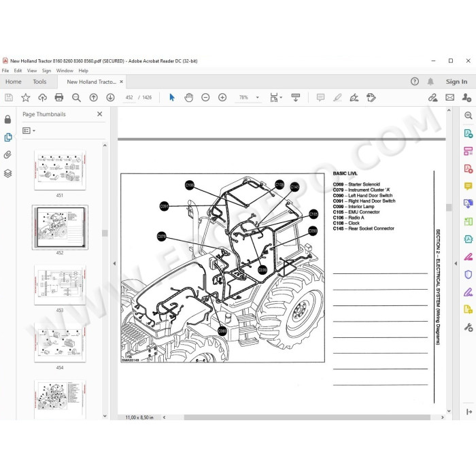Open More Tools wrench icon
476x476 pixels.
[x=468, y=327]
